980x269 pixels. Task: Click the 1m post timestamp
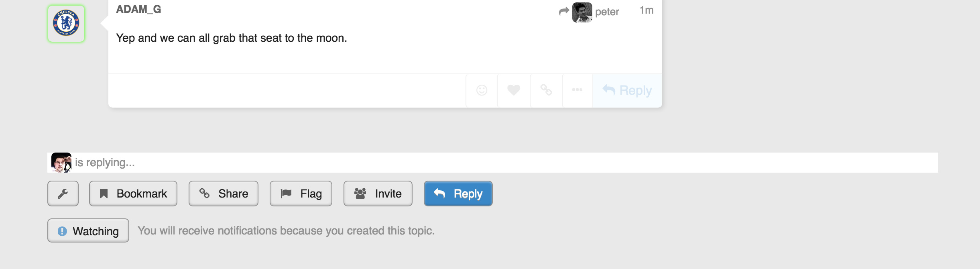click(646, 10)
